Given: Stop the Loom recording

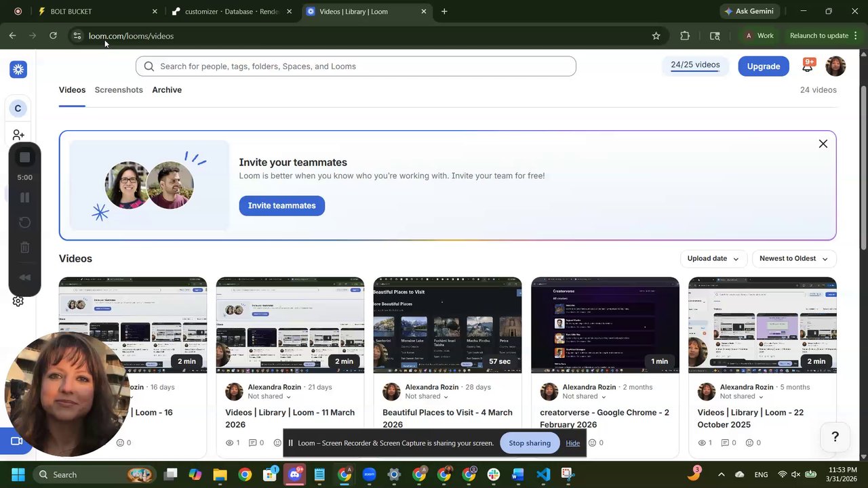Looking at the screenshot, I should point(24,157).
